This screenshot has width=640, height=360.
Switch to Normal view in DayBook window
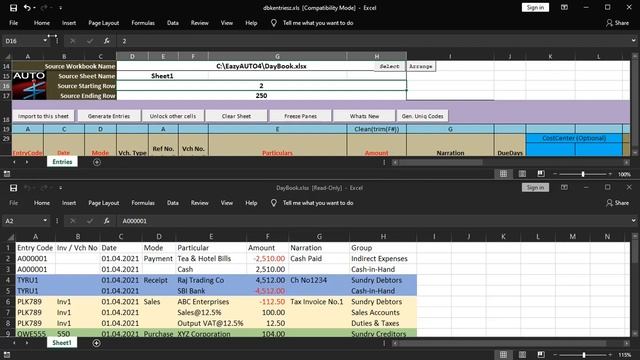pyautogui.click(x=503, y=355)
